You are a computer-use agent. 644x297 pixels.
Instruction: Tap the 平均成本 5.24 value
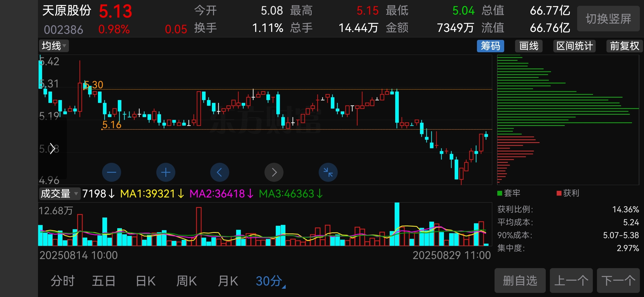(x=631, y=222)
